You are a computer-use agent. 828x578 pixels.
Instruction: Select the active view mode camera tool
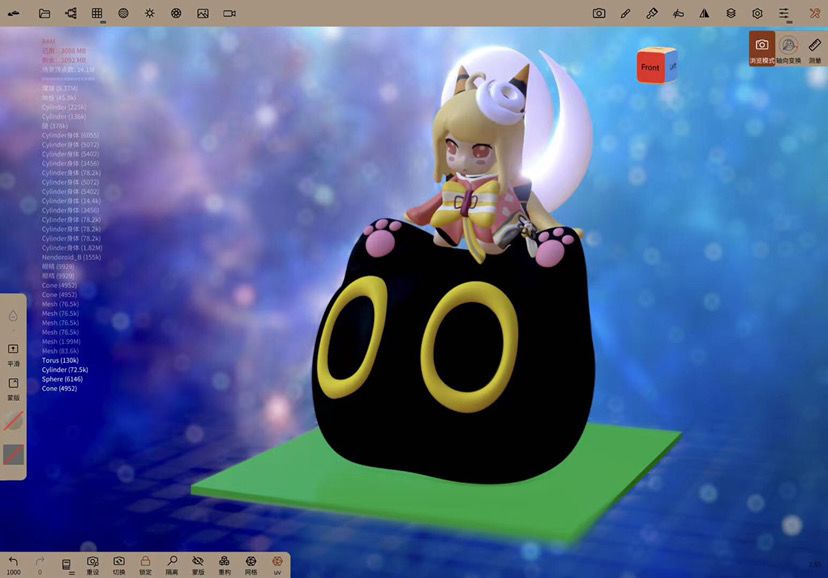(762, 49)
